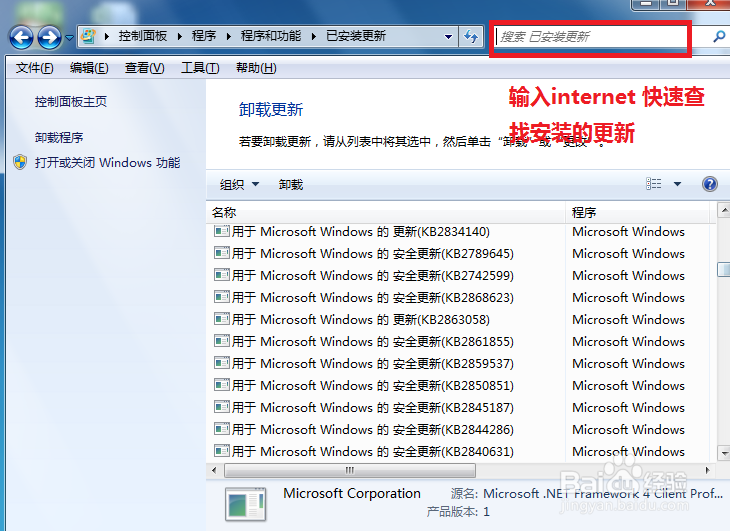Select security update KB2742599 row
Screen dimensions: 730x531
point(461,276)
